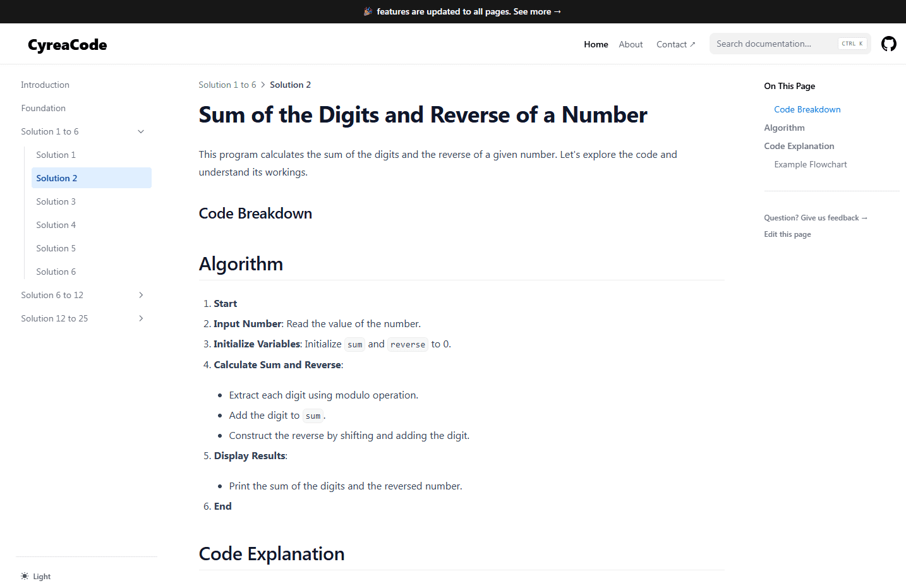Click the sun icon for Light theme
The width and height of the screenshot is (906, 588).
click(x=25, y=576)
